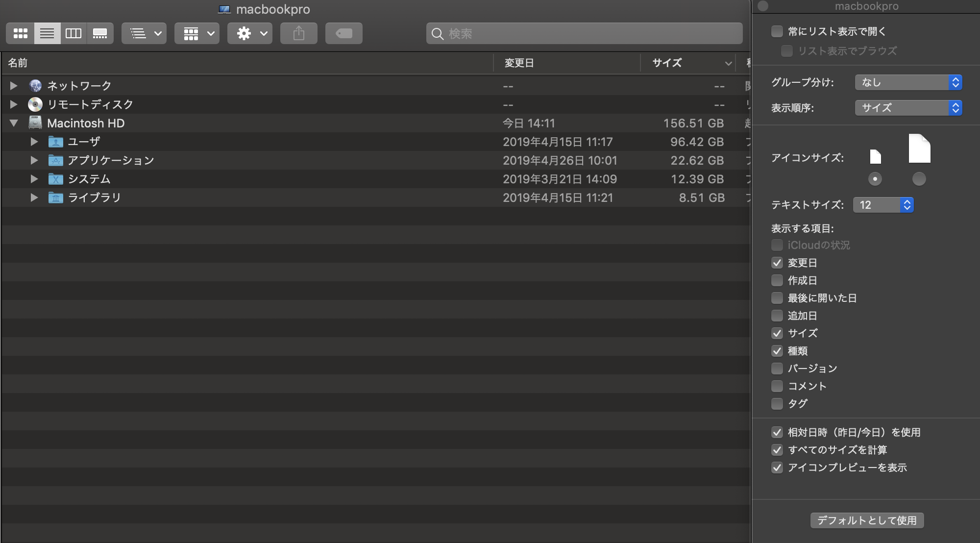
Task: Click the Edit Tags toolbar button
Action: [344, 33]
